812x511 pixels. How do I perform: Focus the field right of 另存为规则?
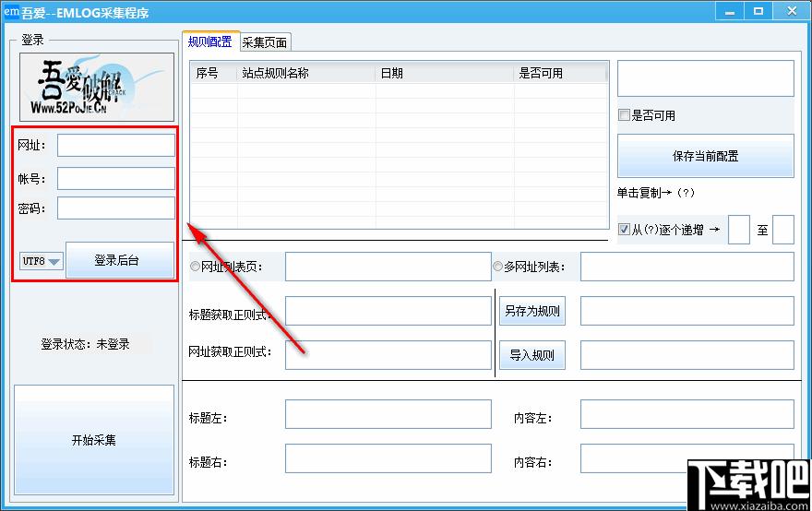[x=687, y=311]
